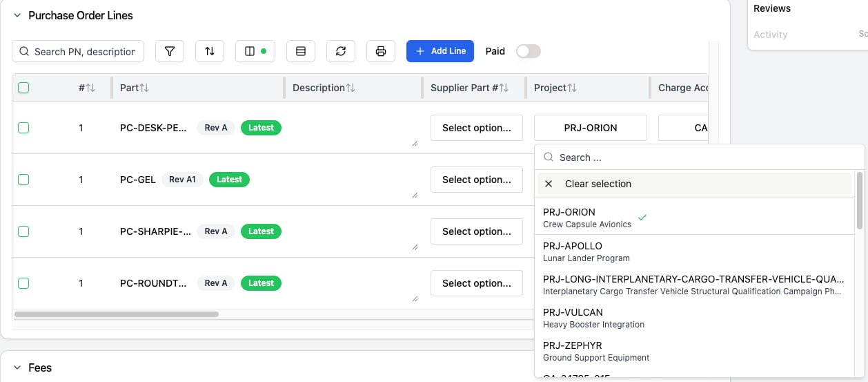Check the PC-GEL row checkbox
The image size is (868, 382).
coord(23,180)
